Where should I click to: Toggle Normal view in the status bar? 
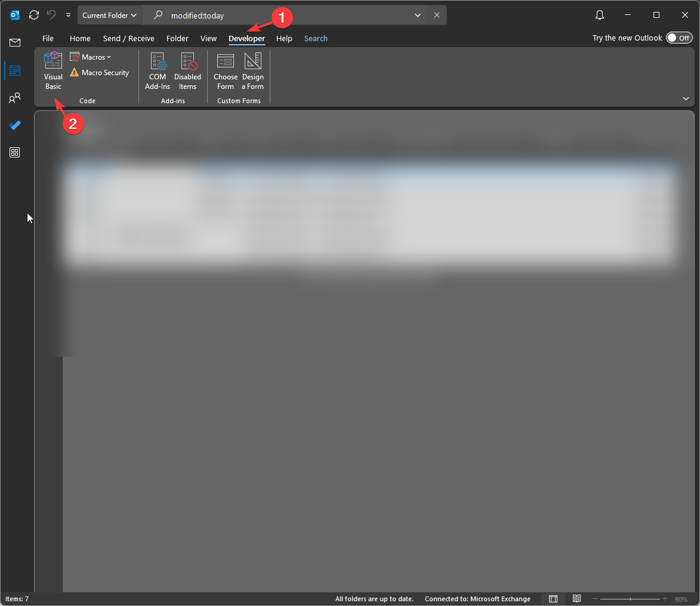point(553,598)
